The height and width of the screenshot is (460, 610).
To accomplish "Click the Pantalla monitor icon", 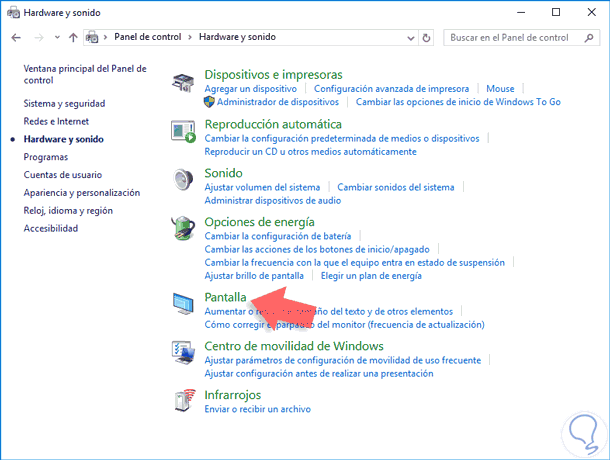I will pyautogui.click(x=183, y=304).
